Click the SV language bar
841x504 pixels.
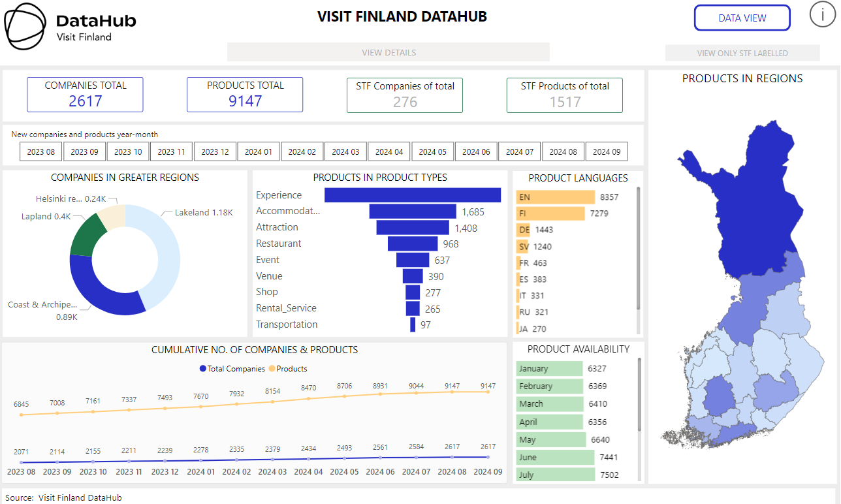[522, 246]
